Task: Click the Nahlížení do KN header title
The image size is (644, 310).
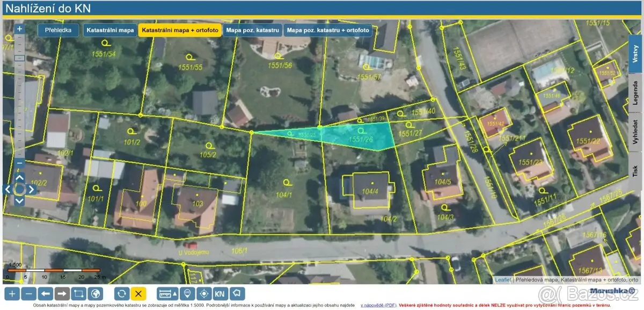Action: click(x=48, y=8)
